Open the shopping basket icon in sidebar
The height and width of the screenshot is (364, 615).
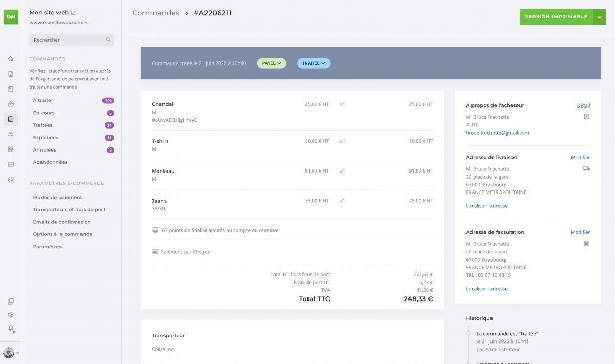click(x=11, y=104)
